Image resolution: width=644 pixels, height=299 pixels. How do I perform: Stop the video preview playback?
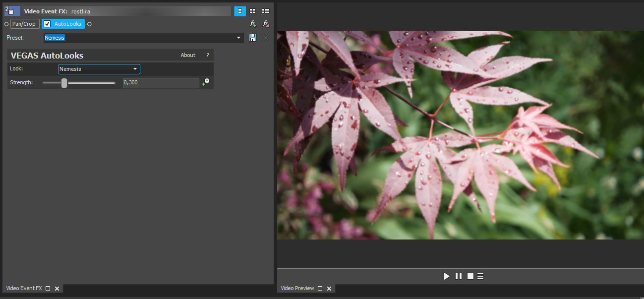(470, 276)
